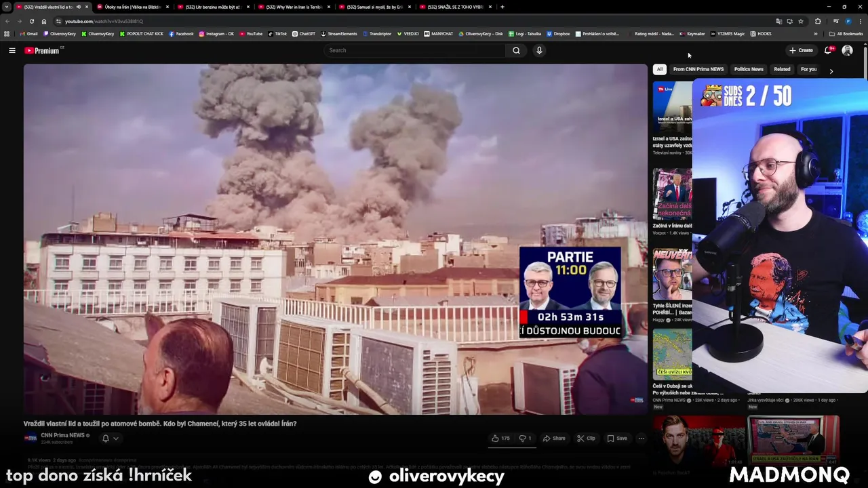Open the Dropbox bookmark
The image size is (868, 488).
(558, 34)
